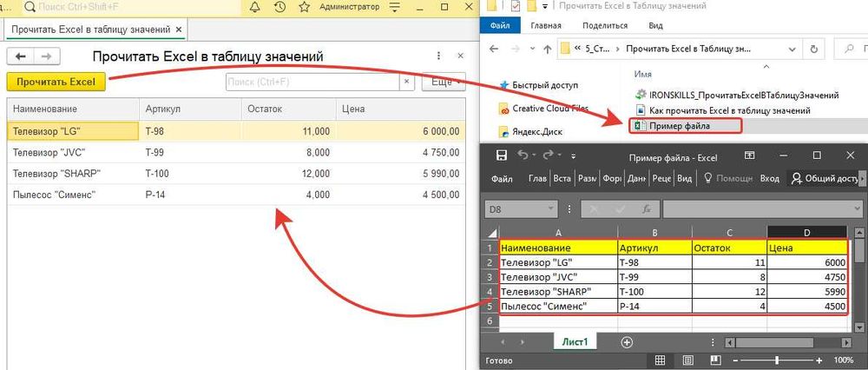Go back in Explorer navigation
Image resolution: width=868 pixels, height=370 pixels.
tap(494, 49)
